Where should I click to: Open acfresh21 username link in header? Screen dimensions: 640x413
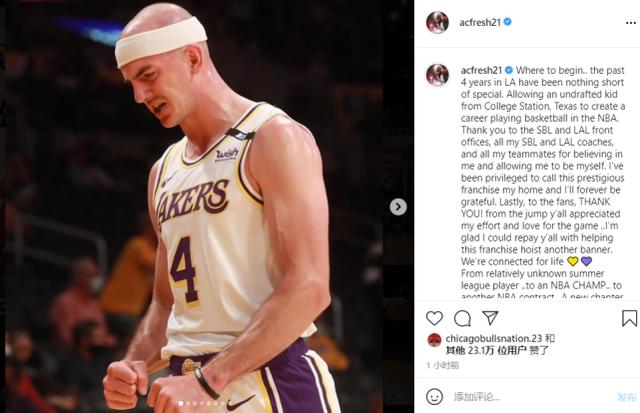(480, 22)
